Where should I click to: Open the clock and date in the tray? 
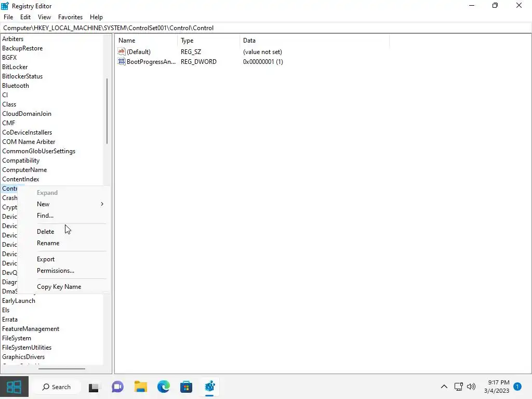[x=497, y=387]
